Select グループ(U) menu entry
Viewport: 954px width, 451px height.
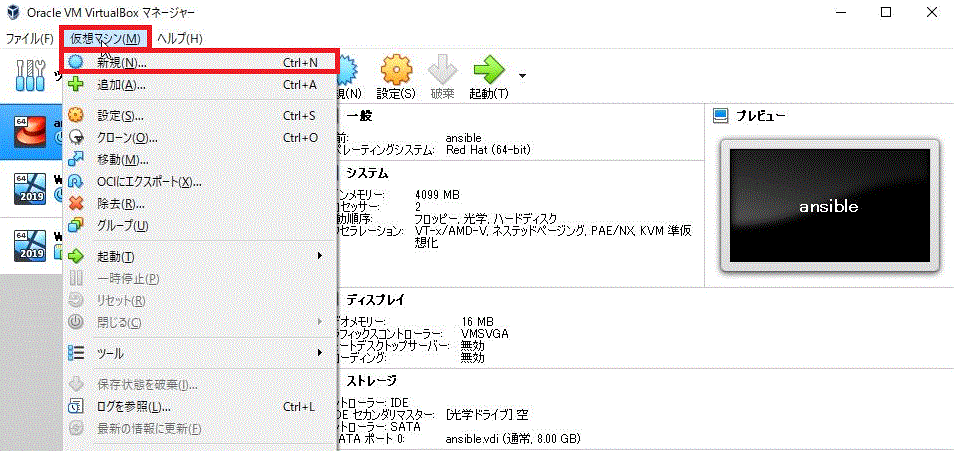click(200, 225)
